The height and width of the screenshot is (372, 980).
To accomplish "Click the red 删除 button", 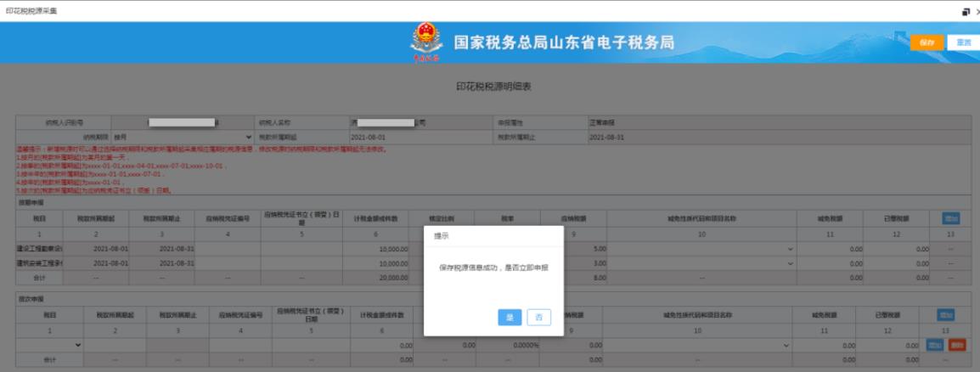I will tap(956, 346).
